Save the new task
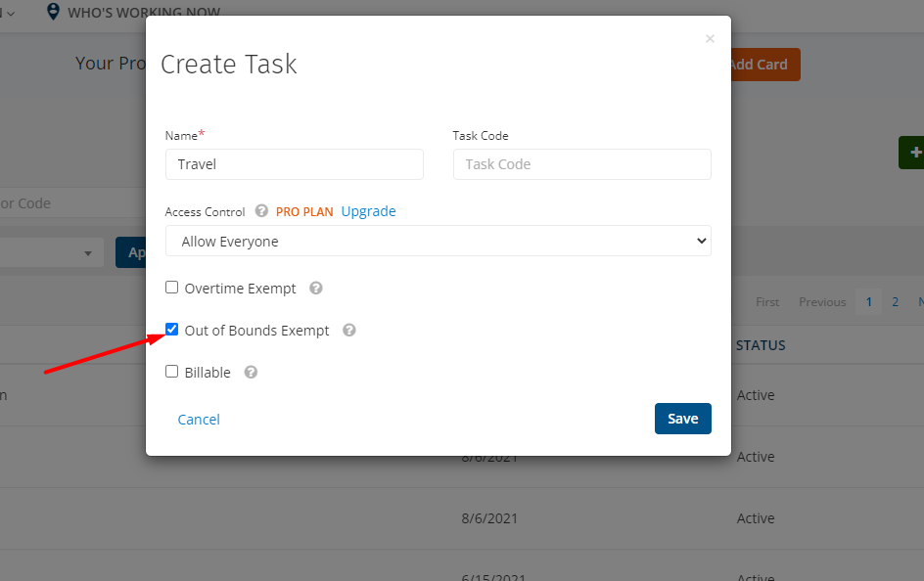 (x=682, y=419)
